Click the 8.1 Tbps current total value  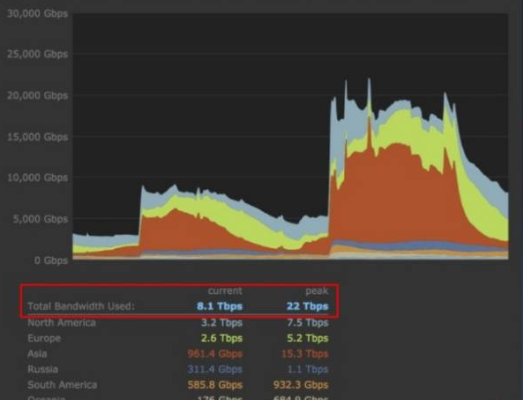point(219,306)
